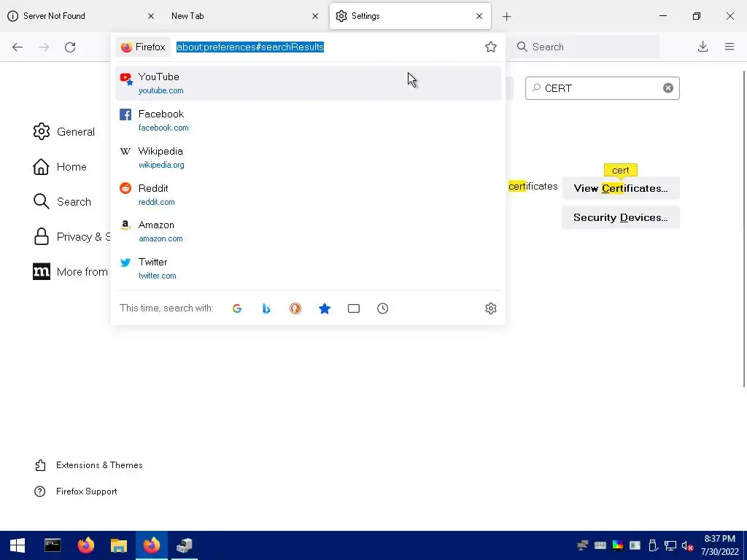747x560 pixels.
Task: Choose the Facebook suggestion
Action: coord(309,120)
